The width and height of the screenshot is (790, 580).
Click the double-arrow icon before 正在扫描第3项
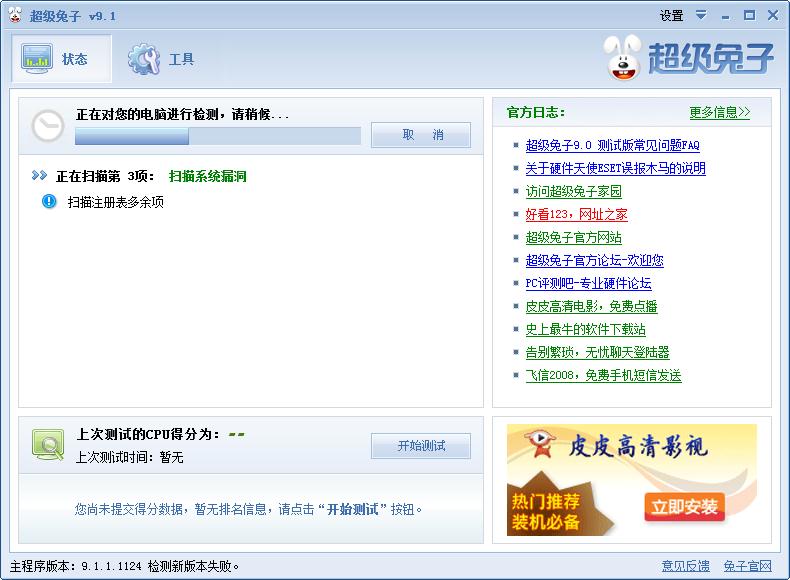pyautogui.click(x=40, y=176)
